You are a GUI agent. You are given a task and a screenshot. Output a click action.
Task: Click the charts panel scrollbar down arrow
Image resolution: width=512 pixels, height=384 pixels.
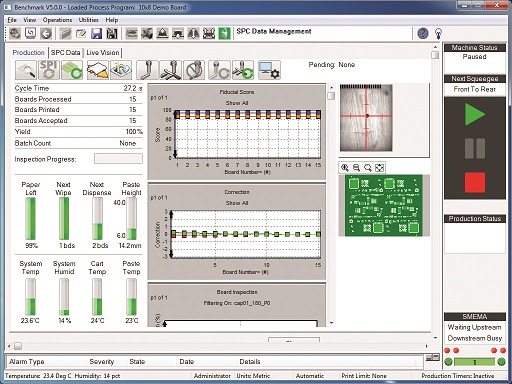(331, 323)
